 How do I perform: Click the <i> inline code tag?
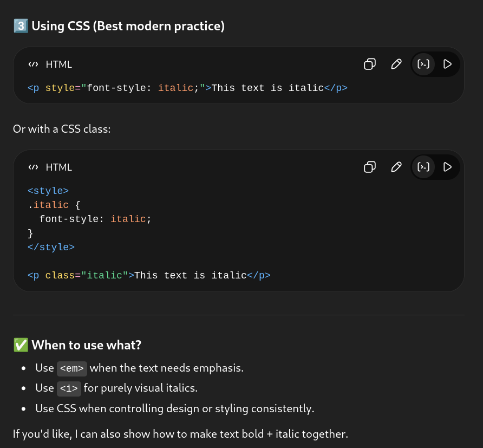click(x=69, y=388)
